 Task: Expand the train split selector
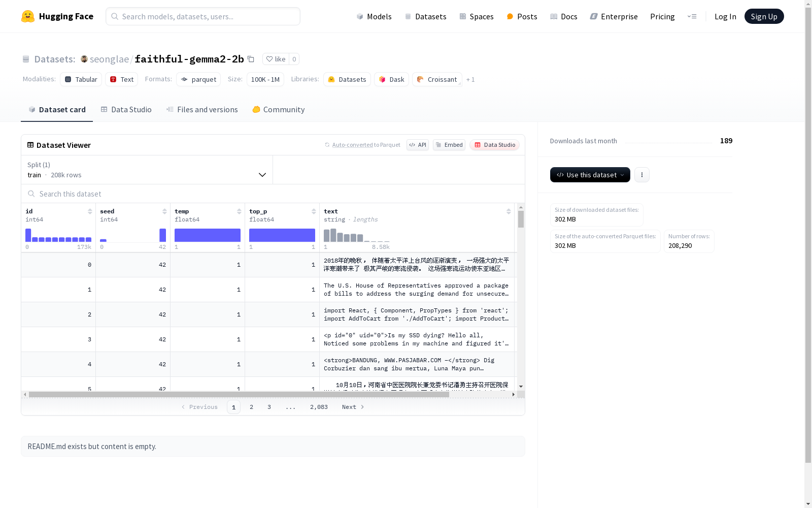click(x=147, y=170)
